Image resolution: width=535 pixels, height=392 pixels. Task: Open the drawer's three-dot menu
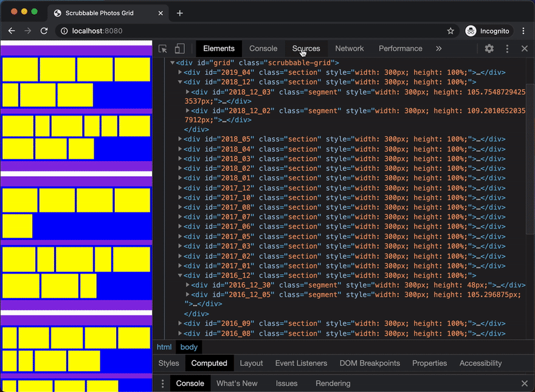pos(163,383)
